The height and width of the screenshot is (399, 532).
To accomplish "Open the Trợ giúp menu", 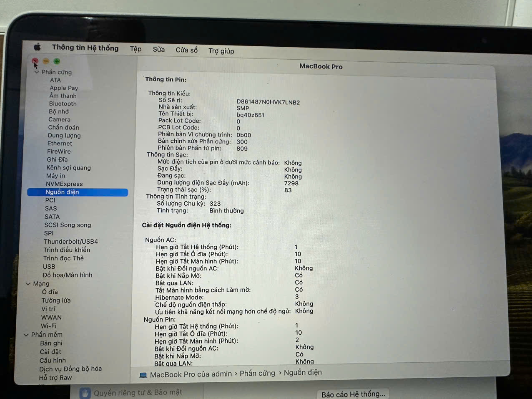I will [x=221, y=51].
